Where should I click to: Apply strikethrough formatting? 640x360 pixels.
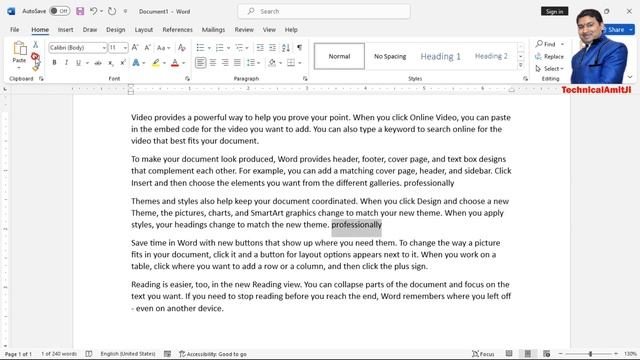(x=98, y=63)
